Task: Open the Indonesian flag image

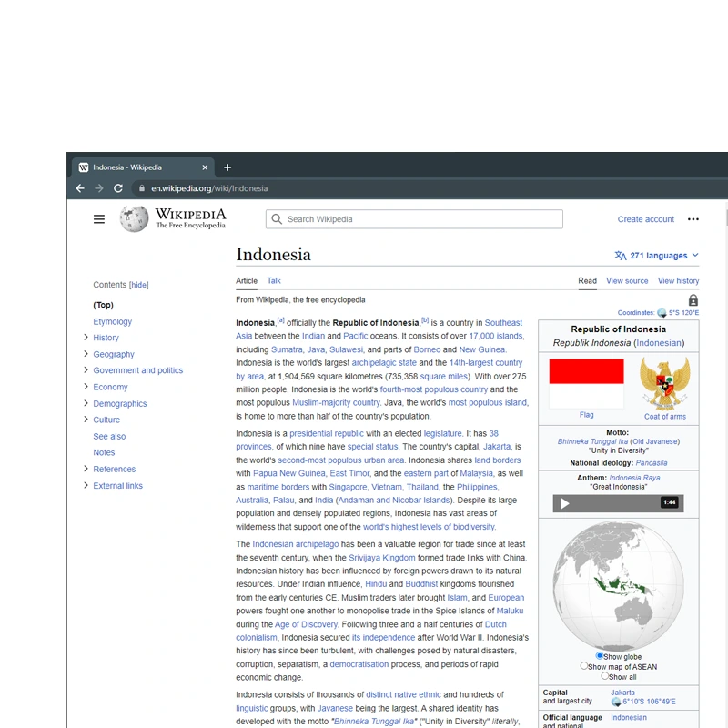Action: [x=586, y=383]
